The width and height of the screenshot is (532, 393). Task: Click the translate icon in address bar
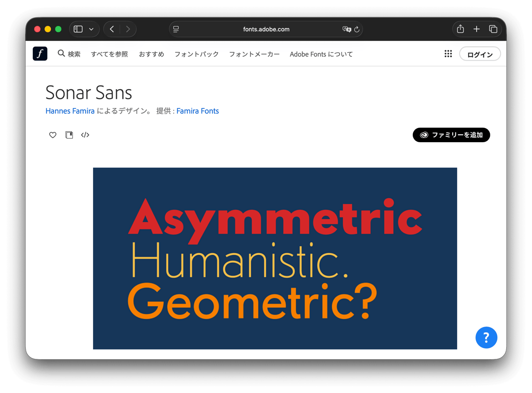347,29
